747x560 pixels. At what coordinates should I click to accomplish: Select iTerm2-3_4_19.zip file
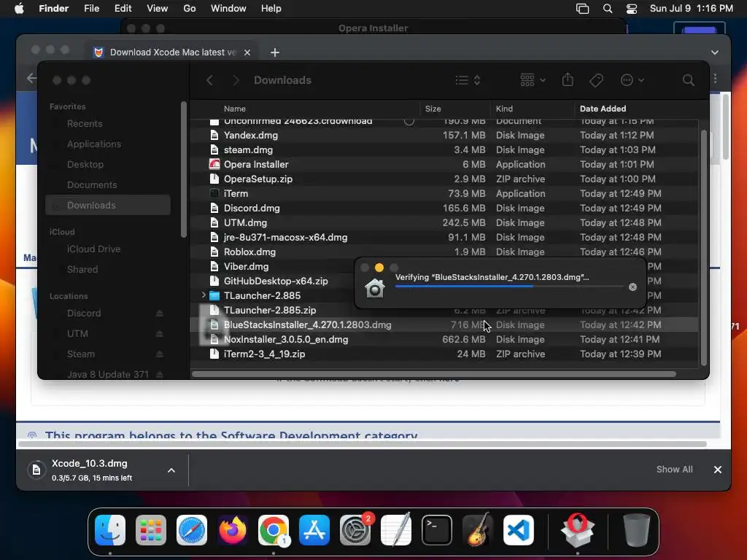coord(444,354)
